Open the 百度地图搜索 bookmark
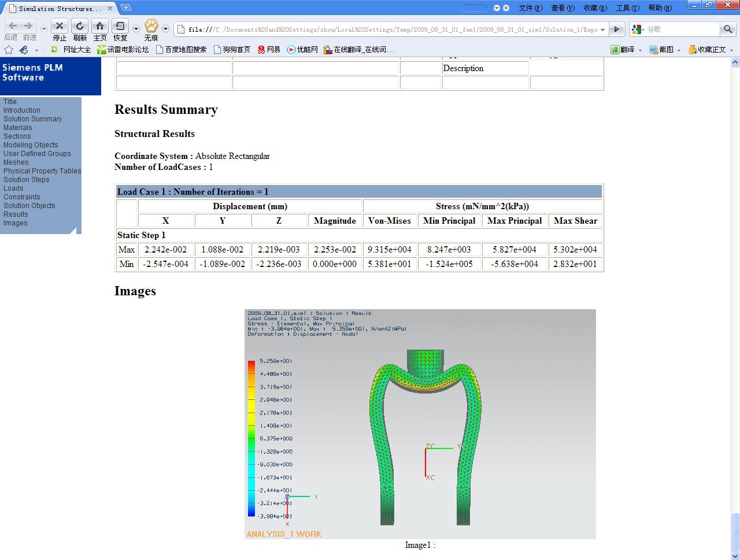The image size is (740, 560). point(181,50)
